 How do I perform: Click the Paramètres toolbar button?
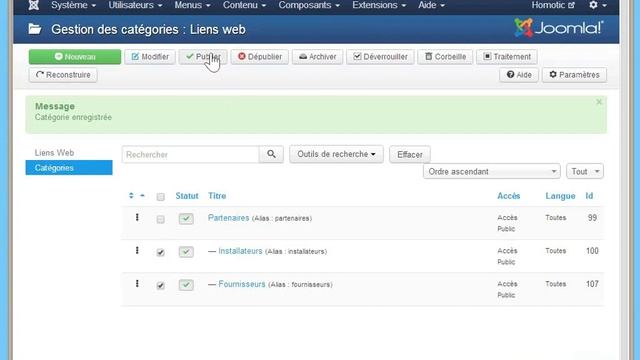click(574, 75)
